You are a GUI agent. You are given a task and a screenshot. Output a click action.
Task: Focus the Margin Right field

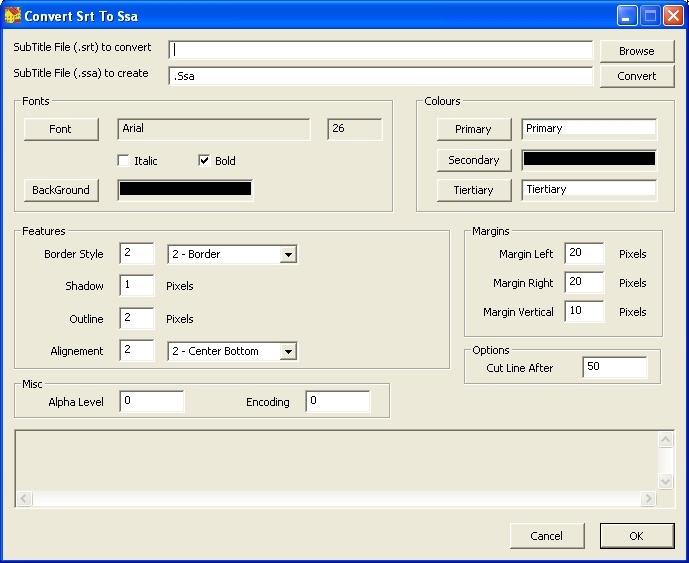coord(584,282)
